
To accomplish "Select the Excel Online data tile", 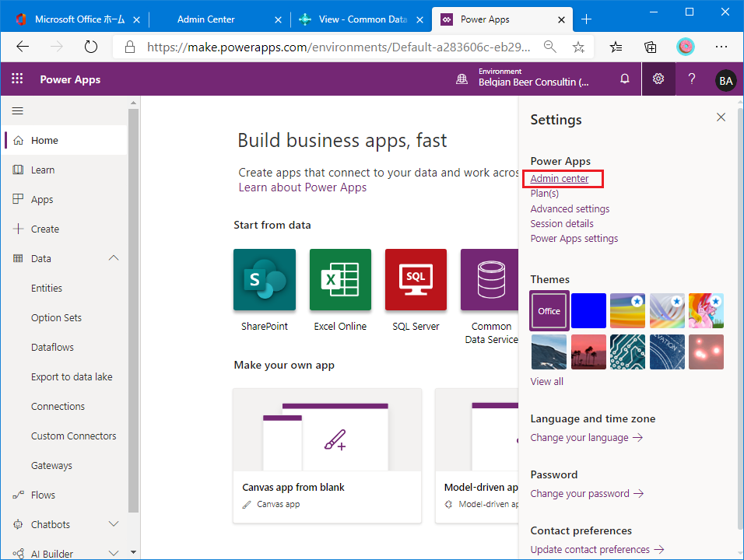I will click(x=340, y=279).
